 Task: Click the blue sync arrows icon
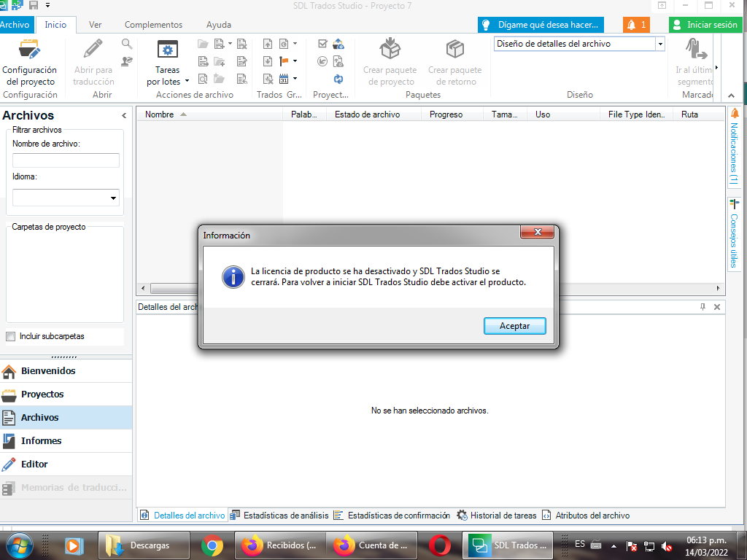338,79
